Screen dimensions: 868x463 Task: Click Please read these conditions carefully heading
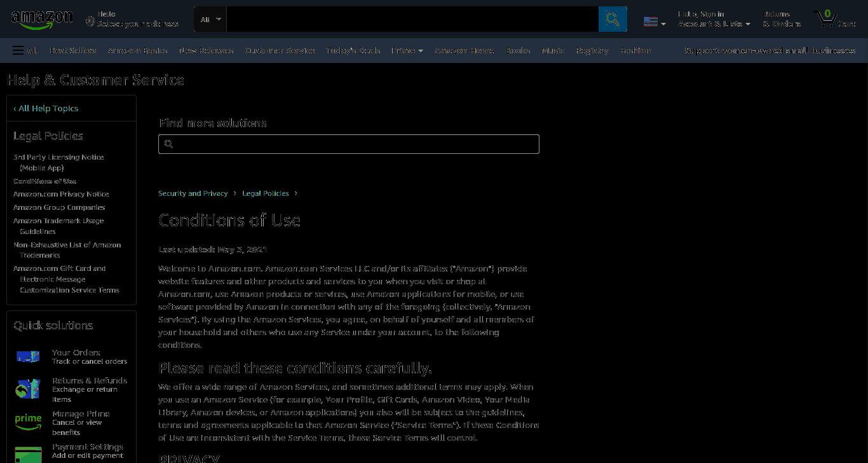(295, 368)
